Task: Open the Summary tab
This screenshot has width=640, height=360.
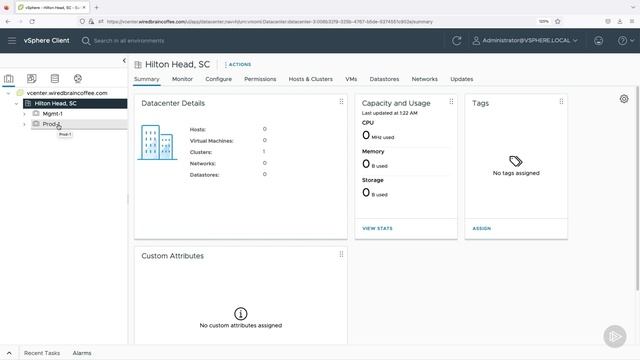Action: coord(147,79)
